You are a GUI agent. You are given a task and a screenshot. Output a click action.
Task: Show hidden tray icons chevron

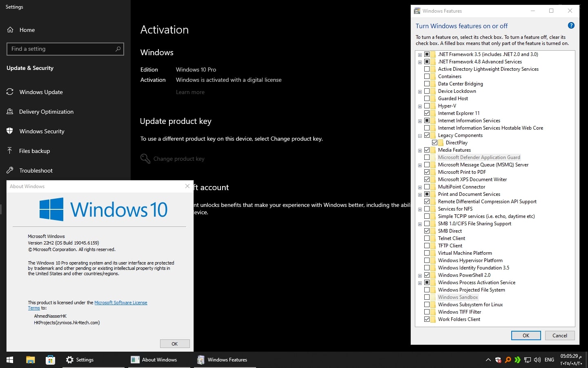click(488, 360)
